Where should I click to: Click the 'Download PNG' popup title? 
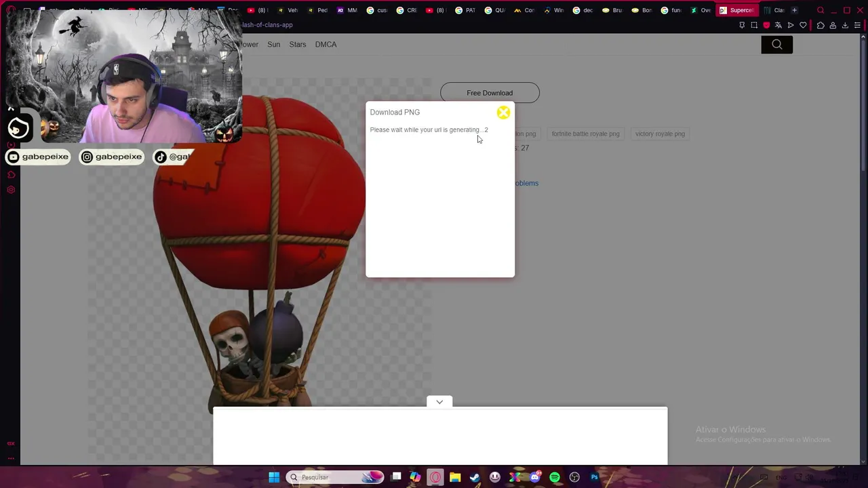[x=395, y=113]
